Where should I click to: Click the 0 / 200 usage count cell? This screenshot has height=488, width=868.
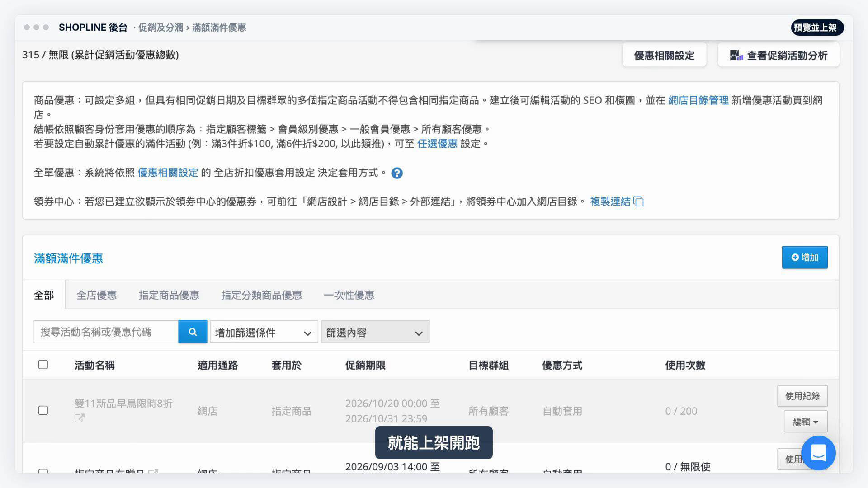681,411
